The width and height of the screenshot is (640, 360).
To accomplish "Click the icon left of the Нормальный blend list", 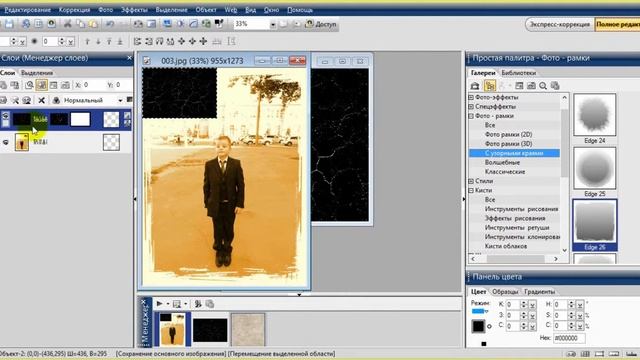I will (56, 100).
